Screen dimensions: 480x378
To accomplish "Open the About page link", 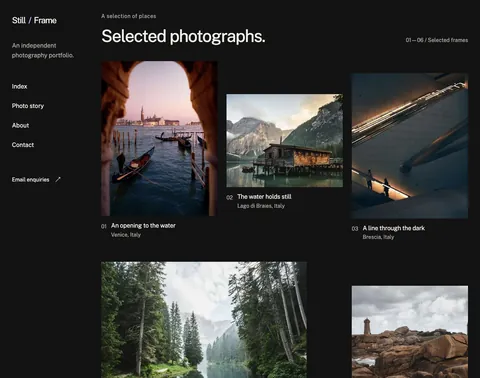I will [x=20, y=125].
